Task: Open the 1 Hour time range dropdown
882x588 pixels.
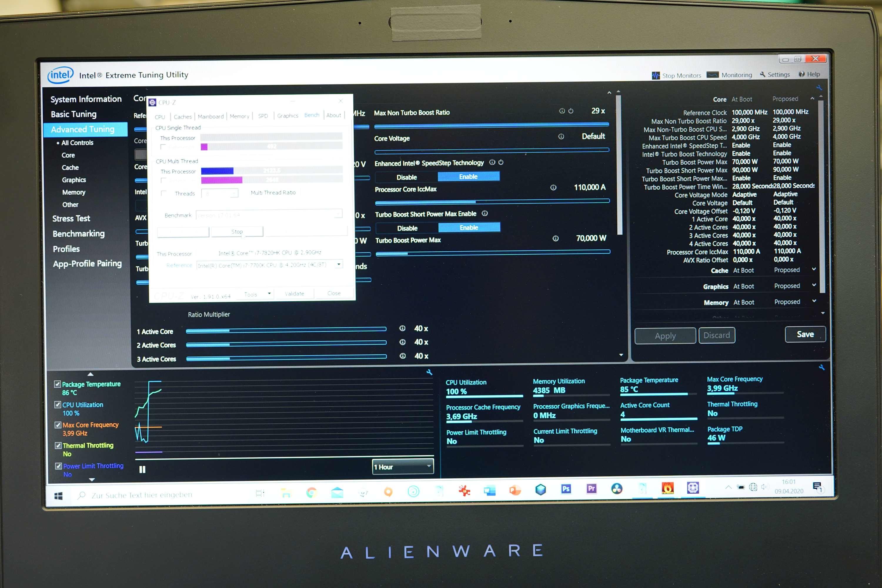Action: click(403, 467)
